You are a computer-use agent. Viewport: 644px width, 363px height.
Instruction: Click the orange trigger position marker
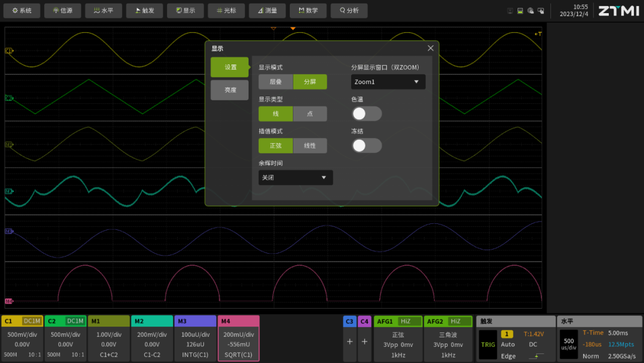click(x=293, y=28)
